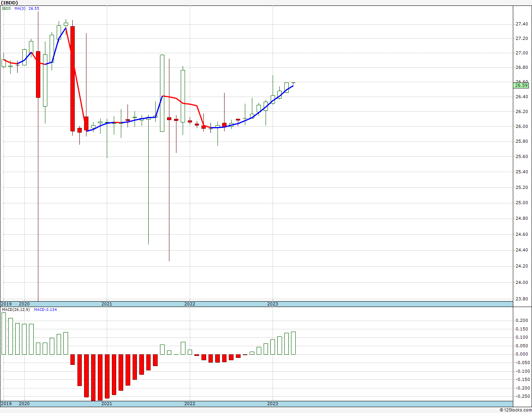Click the 23.80 price axis label

pyautogui.click(x=521, y=299)
